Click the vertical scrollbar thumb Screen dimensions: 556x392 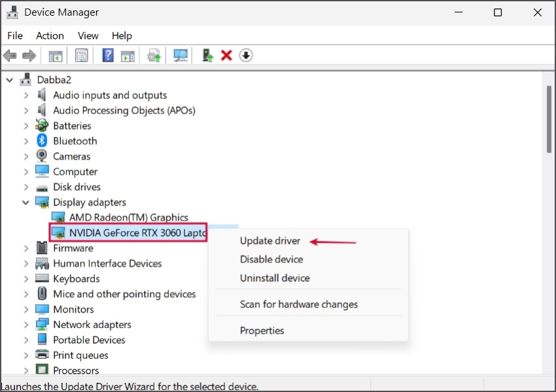[x=549, y=119]
